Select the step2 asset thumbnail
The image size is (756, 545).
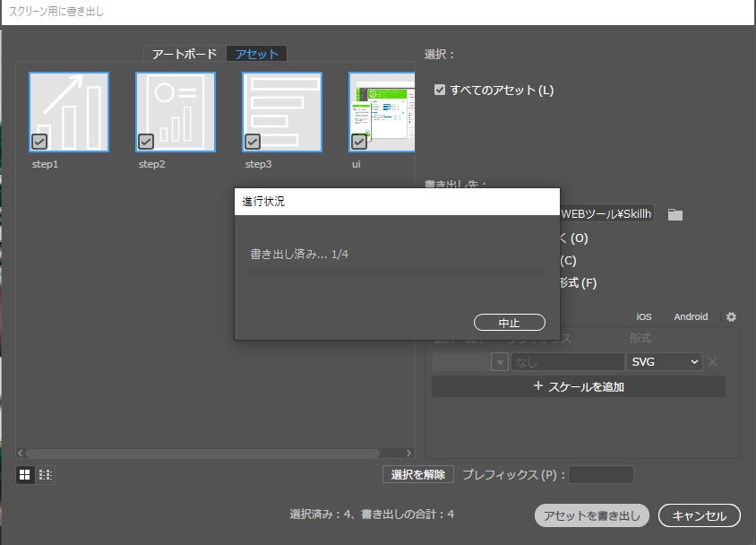click(x=176, y=112)
